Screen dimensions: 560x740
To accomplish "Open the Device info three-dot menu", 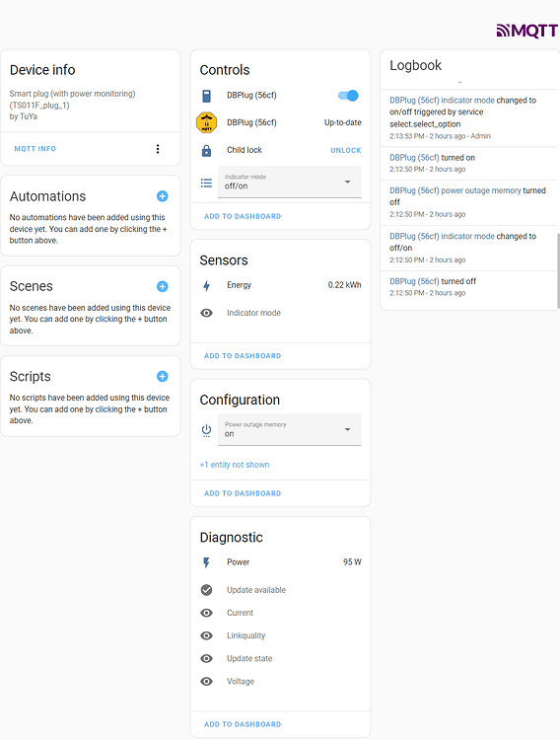I will [x=158, y=149].
